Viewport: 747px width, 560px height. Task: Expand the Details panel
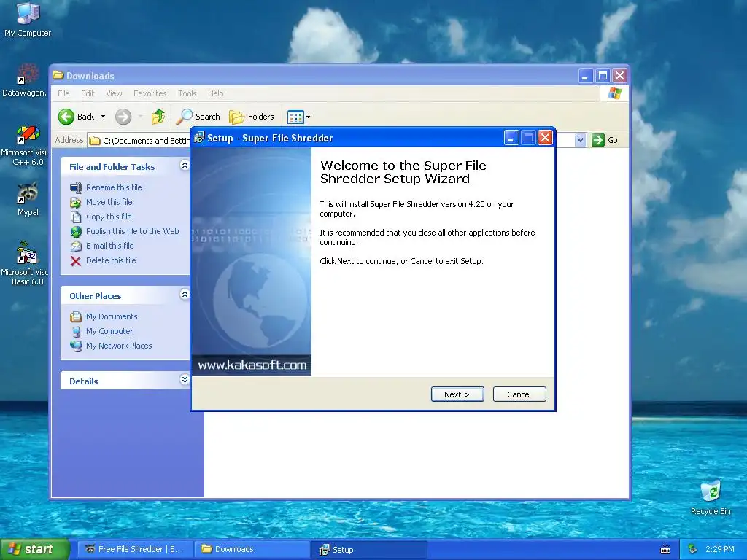pyautogui.click(x=185, y=379)
